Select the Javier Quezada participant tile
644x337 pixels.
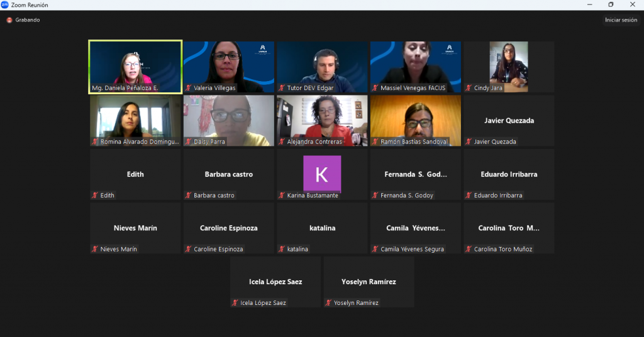click(509, 121)
